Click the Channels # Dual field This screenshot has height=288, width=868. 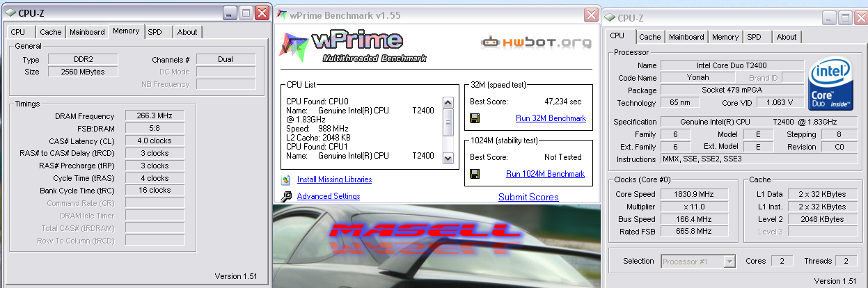click(x=226, y=60)
